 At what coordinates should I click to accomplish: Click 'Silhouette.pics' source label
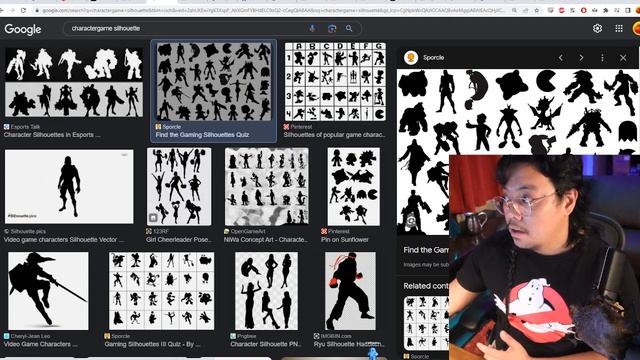tap(28, 231)
